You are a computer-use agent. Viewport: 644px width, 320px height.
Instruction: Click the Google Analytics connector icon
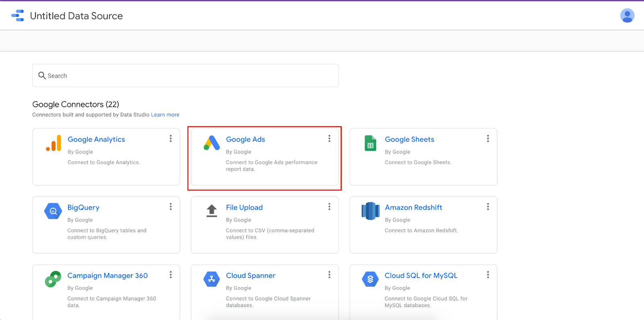pos(54,143)
